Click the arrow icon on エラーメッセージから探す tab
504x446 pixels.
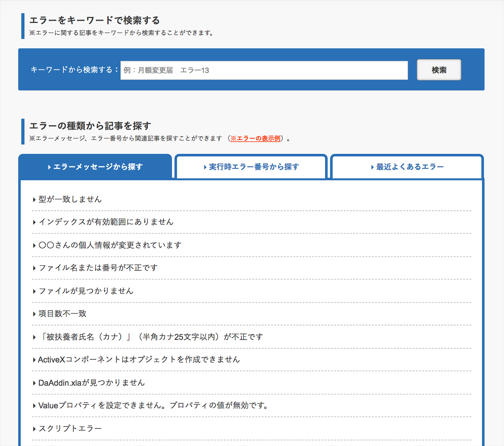tap(49, 167)
